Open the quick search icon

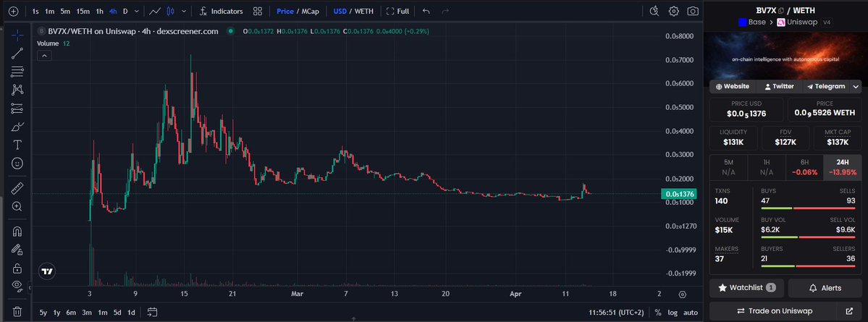(x=654, y=11)
